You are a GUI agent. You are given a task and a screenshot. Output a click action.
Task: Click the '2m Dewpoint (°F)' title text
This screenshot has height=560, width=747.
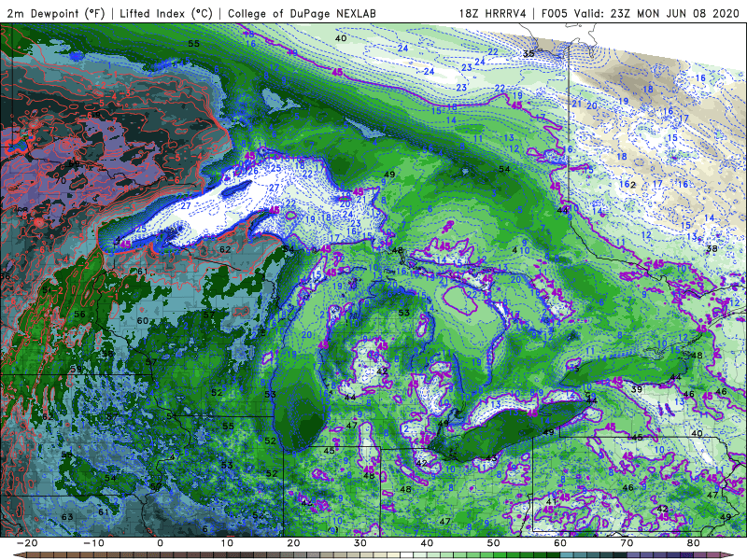coord(55,13)
